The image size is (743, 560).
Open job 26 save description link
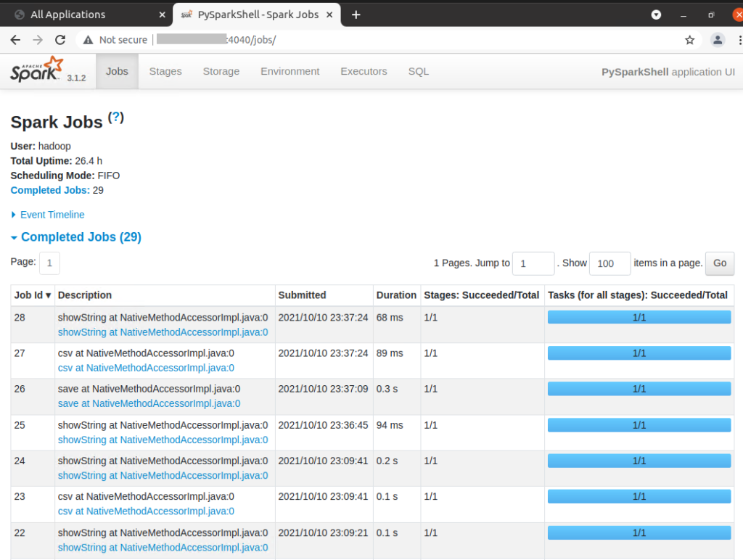click(x=149, y=403)
